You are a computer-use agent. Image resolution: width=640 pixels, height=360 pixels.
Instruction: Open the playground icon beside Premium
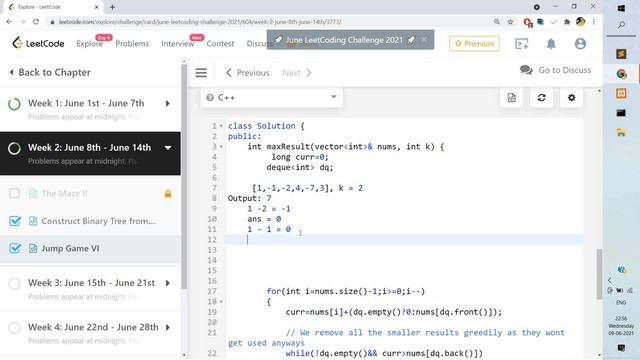click(522, 44)
